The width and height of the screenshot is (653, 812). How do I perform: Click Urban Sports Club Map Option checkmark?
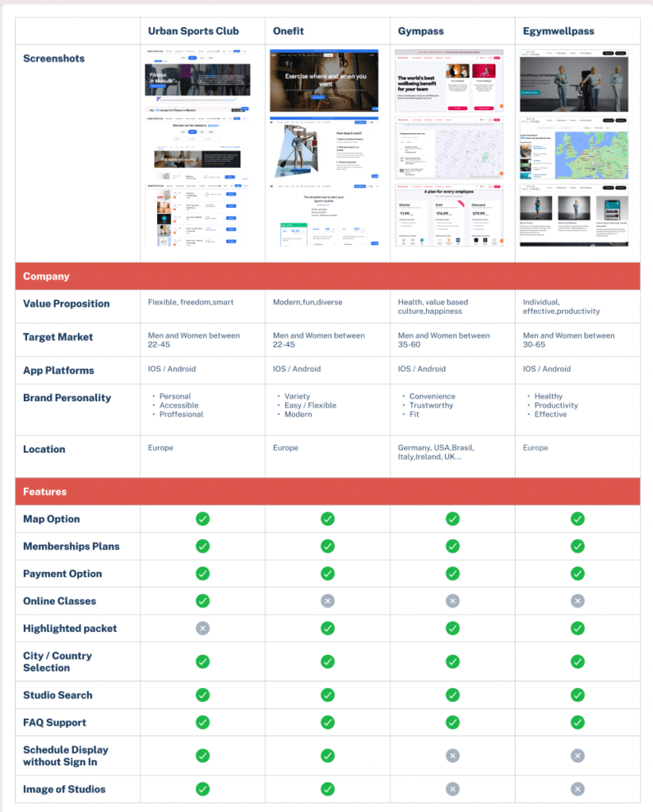point(202,519)
